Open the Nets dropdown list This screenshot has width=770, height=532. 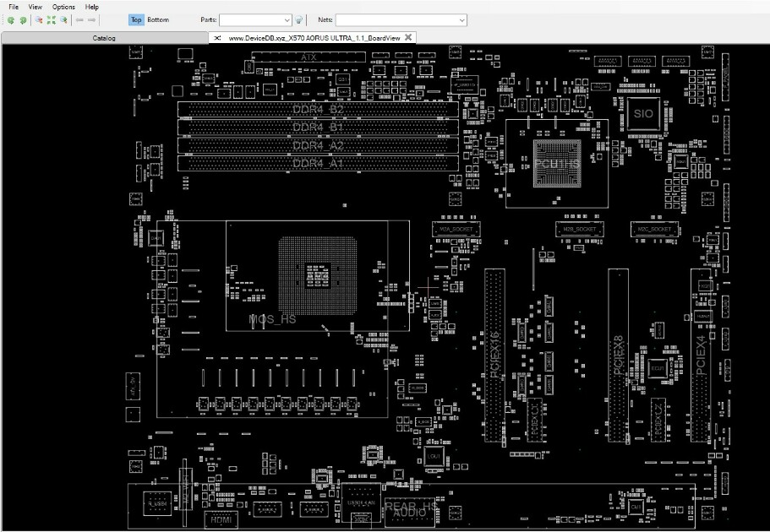point(461,20)
